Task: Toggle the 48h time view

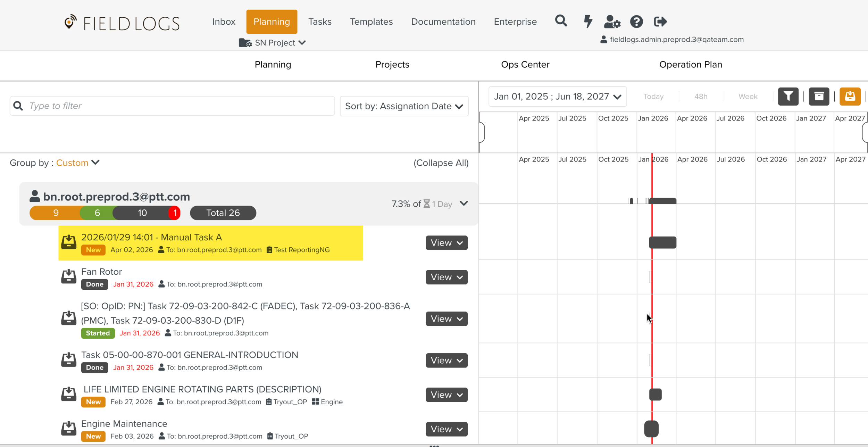Action: coord(701,97)
